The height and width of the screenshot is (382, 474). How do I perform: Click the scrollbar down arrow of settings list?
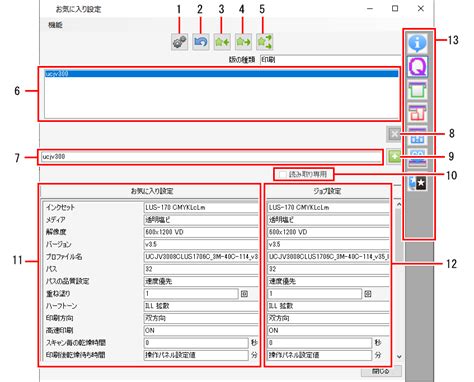tap(399, 356)
